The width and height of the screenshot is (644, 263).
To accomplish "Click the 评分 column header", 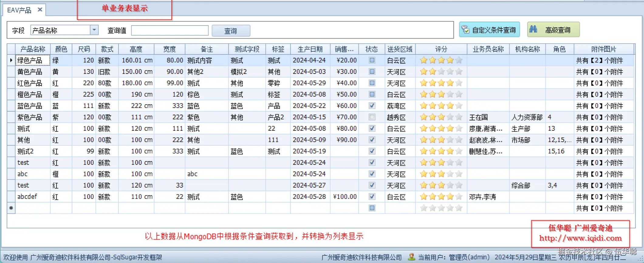I will point(441,49).
